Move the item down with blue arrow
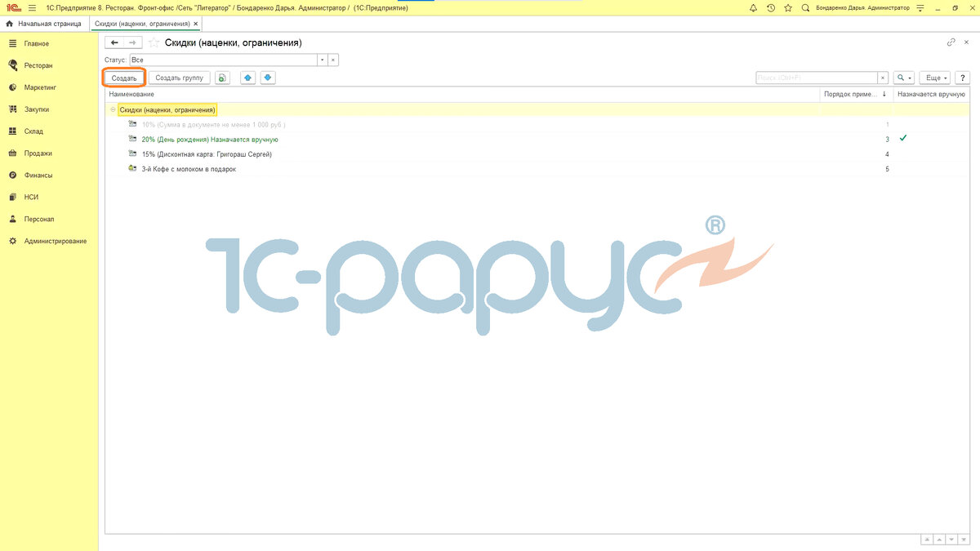This screenshot has height=551, width=980. (x=267, y=78)
